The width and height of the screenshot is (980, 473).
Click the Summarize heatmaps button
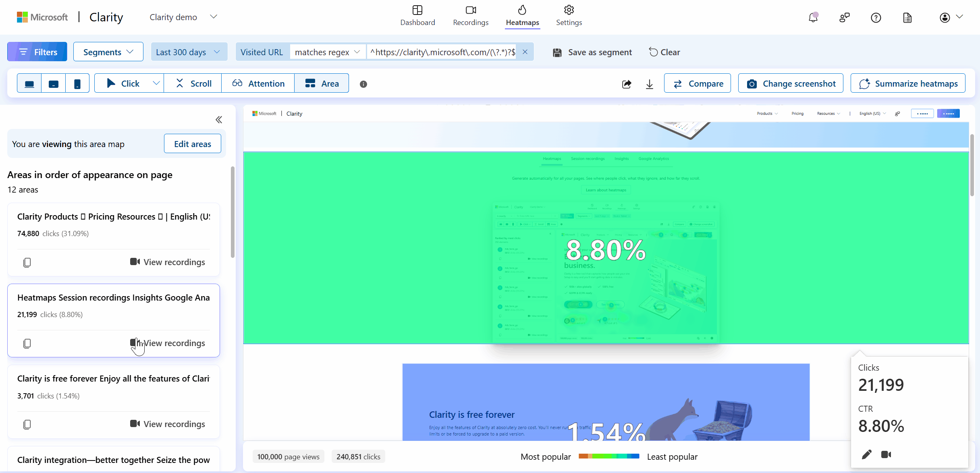[908, 83]
